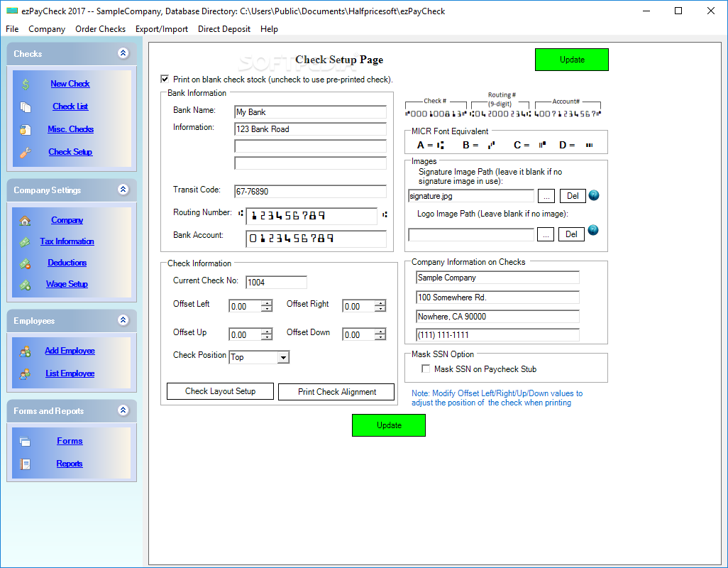Image resolution: width=728 pixels, height=568 pixels.
Task: Click the Sample Company name field
Action: tap(497, 278)
